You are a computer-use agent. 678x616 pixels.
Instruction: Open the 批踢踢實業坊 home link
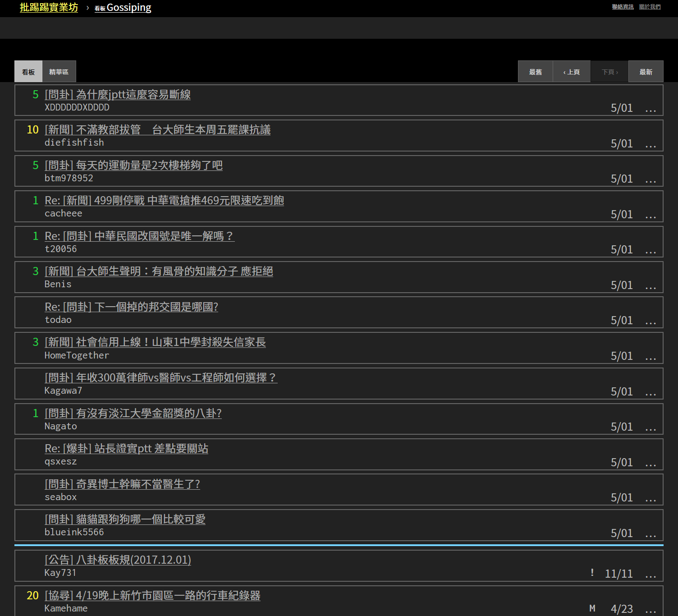49,7
